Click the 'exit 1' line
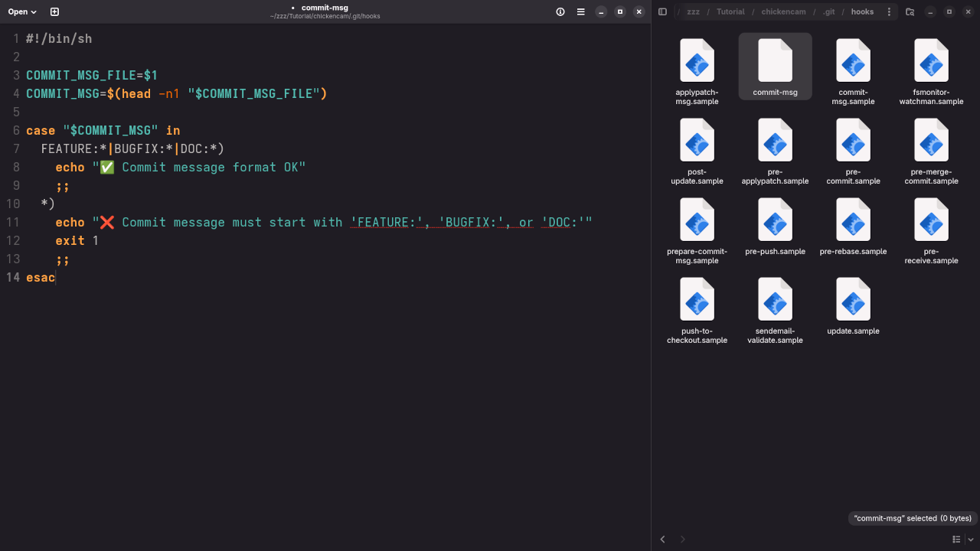This screenshot has height=551, width=980. 77,240
